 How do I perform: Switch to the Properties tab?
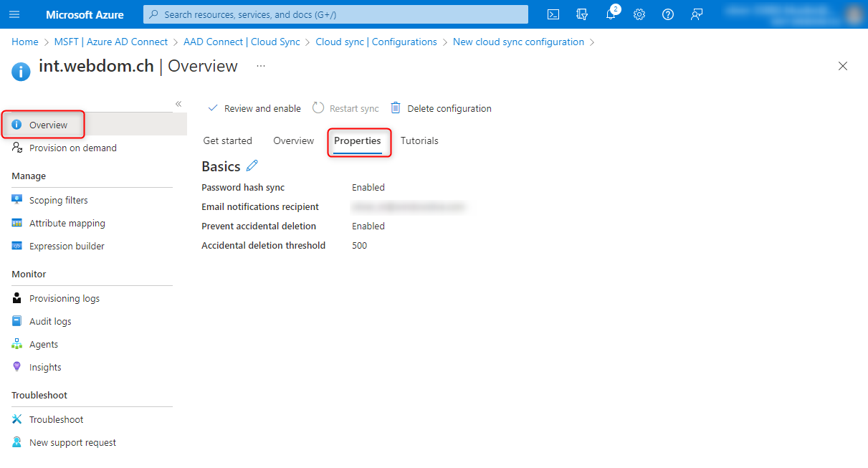click(358, 140)
